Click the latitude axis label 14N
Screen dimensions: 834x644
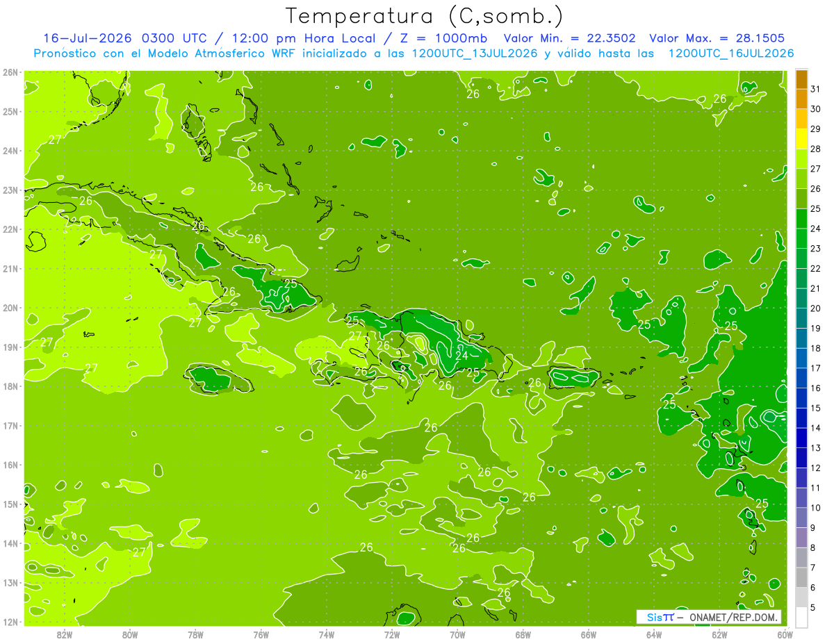click(x=10, y=543)
